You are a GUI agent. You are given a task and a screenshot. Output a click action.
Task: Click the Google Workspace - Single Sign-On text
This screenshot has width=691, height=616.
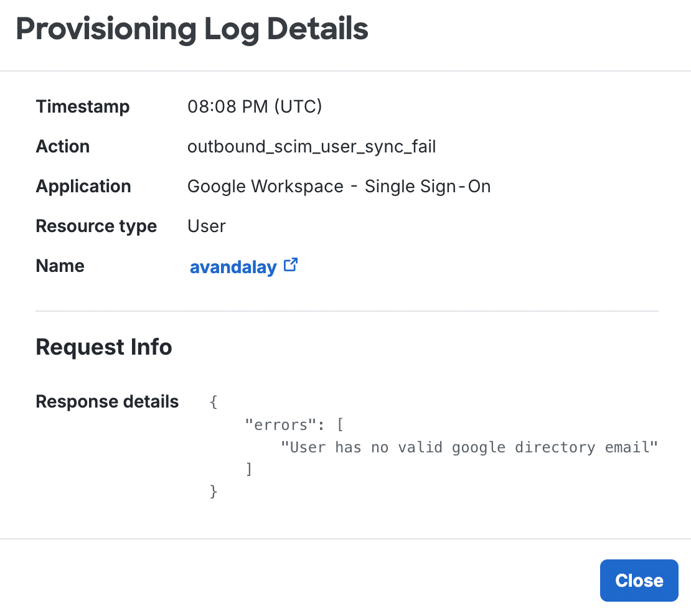tap(339, 186)
